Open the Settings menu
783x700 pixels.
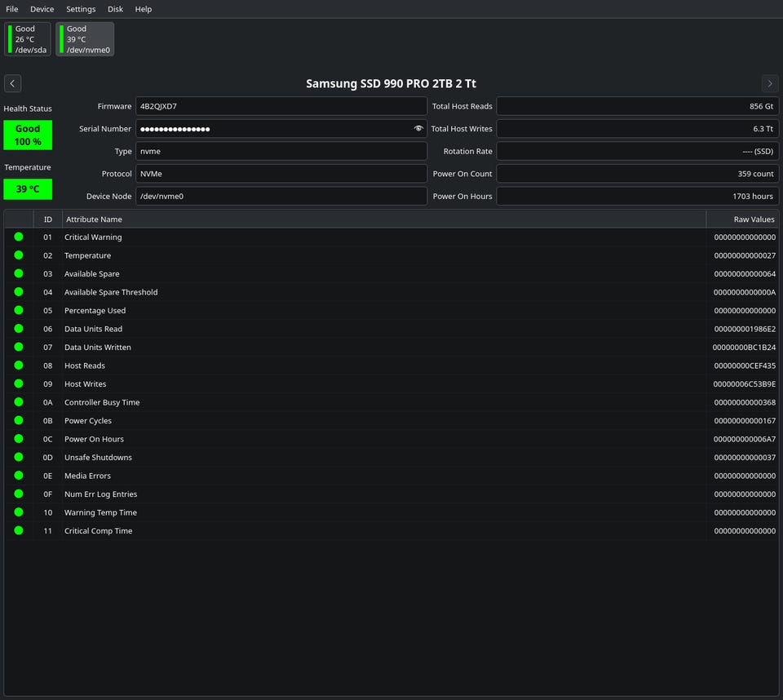(x=81, y=9)
